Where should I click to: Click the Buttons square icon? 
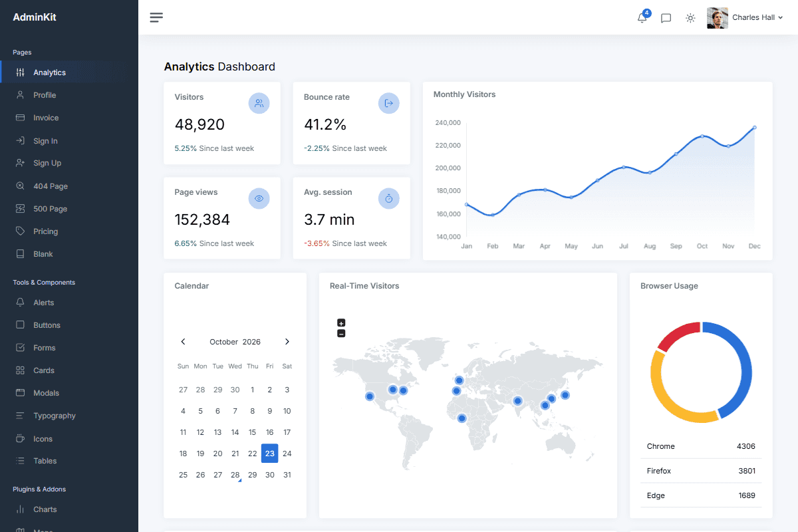pyautogui.click(x=20, y=325)
